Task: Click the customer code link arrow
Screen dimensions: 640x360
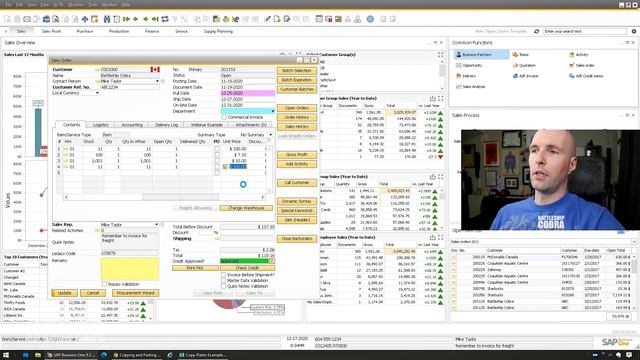Action: [x=97, y=70]
